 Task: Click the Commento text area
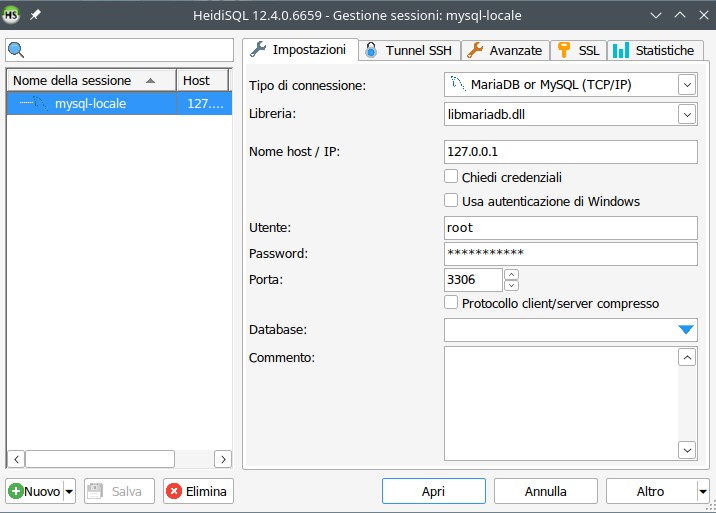(x=561, y=403)
